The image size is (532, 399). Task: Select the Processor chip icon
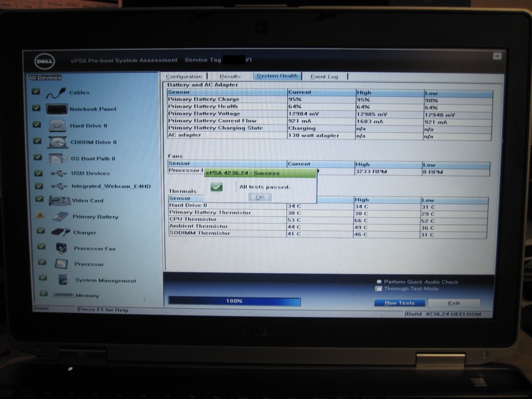[x=61, y=264]
